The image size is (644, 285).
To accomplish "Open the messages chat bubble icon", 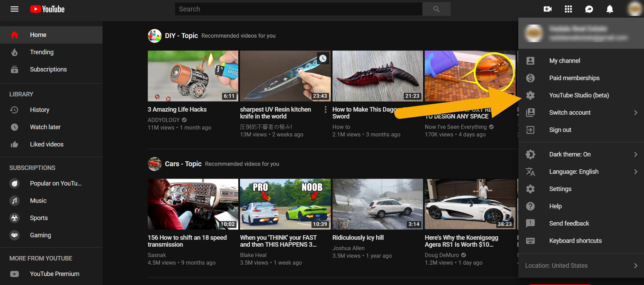I will pos(589,9).
